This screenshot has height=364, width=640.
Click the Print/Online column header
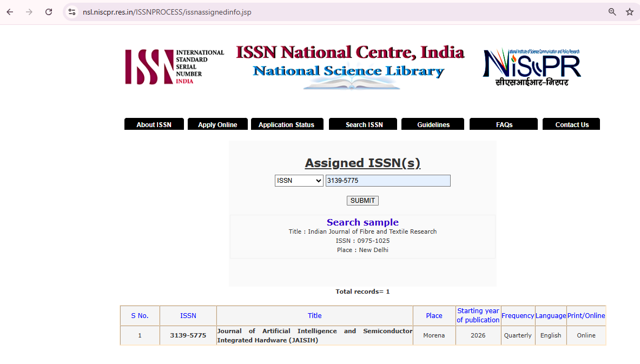(586, 315)
